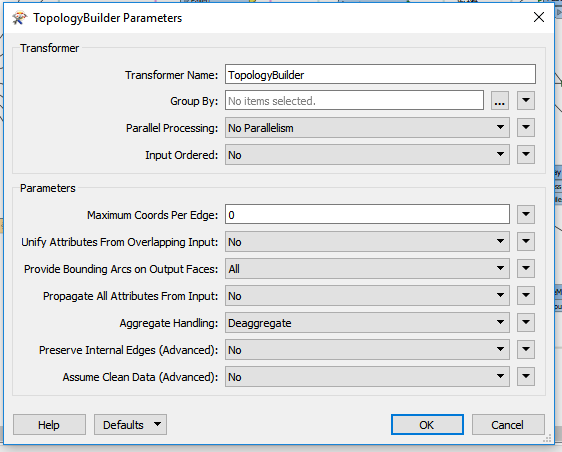Viewport: 562px width, 452px height.
Task: Open the arrow menu beside Input Ordered
Action: (526, 155)
